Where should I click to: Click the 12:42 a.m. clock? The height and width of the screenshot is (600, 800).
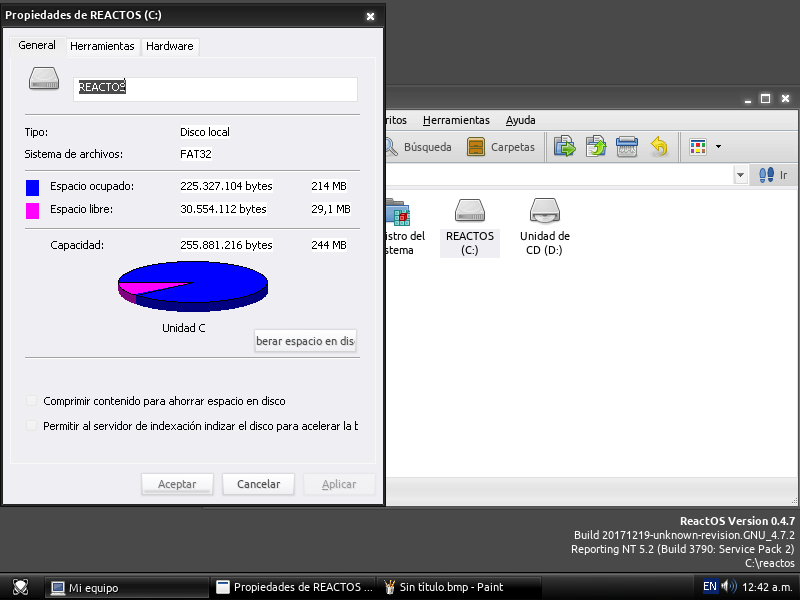point(766,587)
